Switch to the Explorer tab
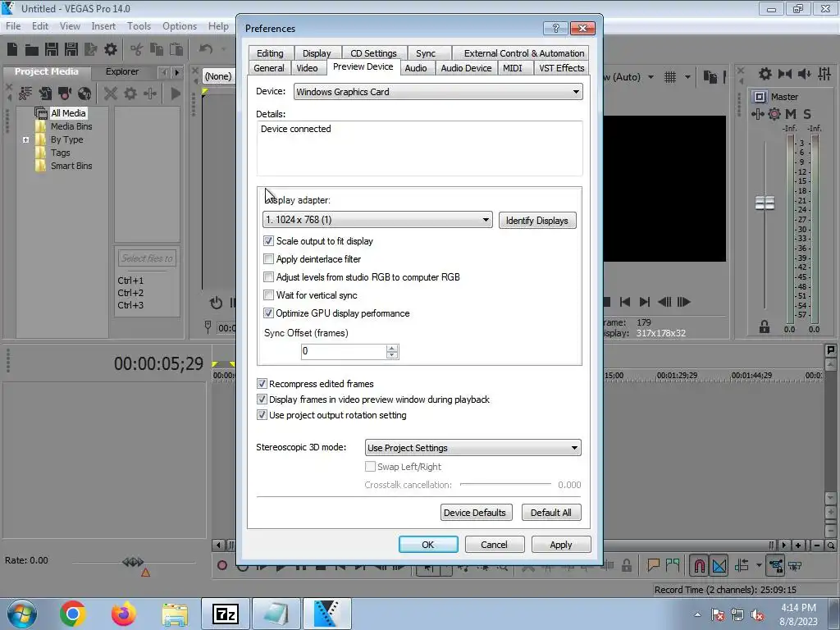The height and width of the screenshot is (630, 840). pos(122,71)
